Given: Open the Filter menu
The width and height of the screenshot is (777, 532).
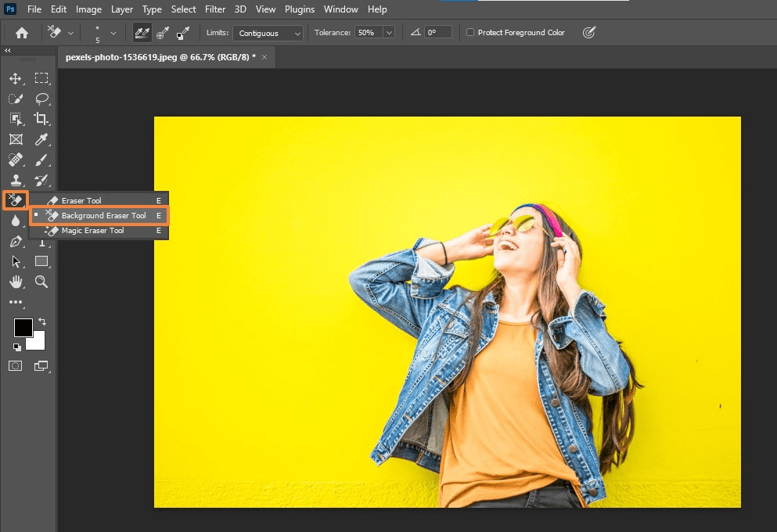Looking at the screenshot, I should (214, 9).
